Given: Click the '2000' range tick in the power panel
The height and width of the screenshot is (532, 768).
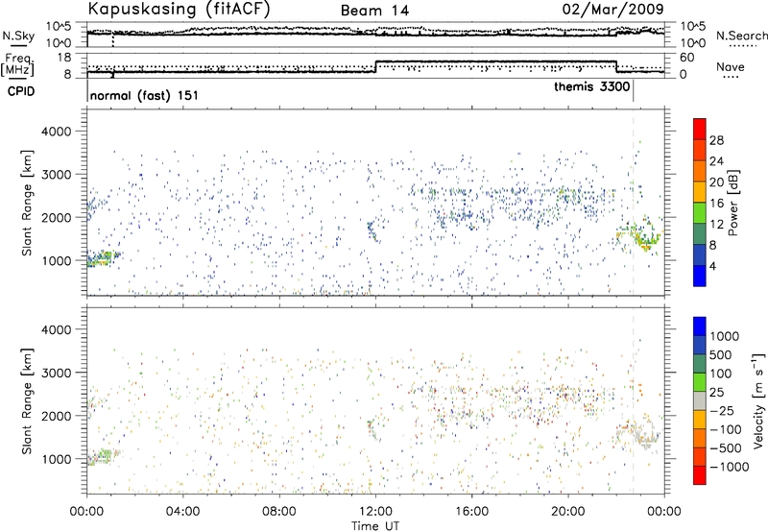Looking at the screenshot, I should 56,217.
